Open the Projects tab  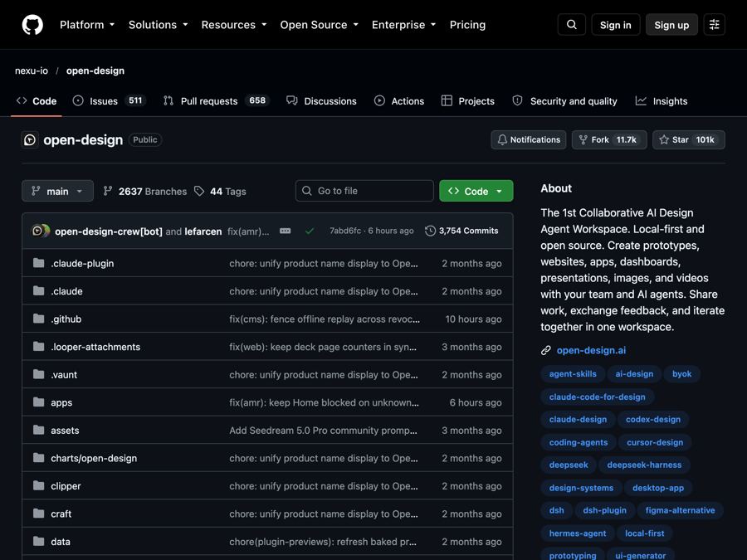tap(468, 101)
